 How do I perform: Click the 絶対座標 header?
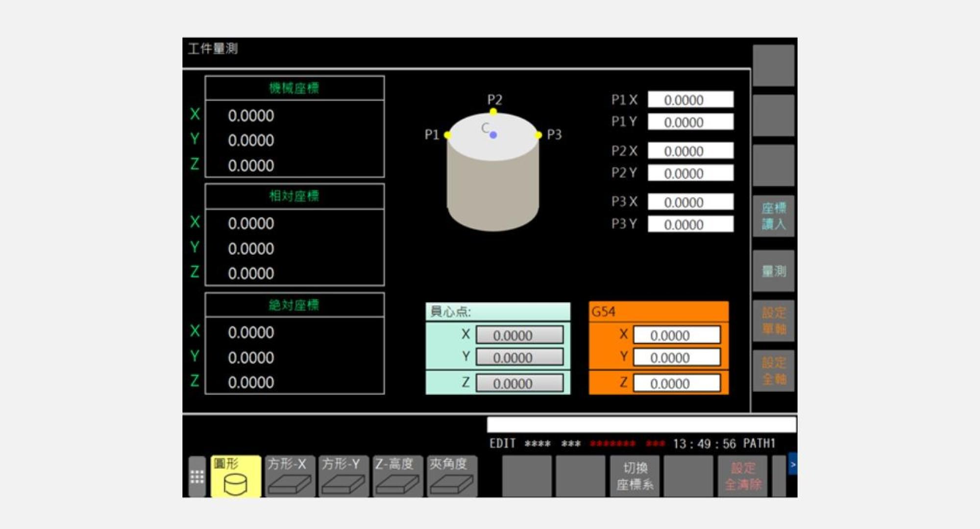tap(294, 305)
